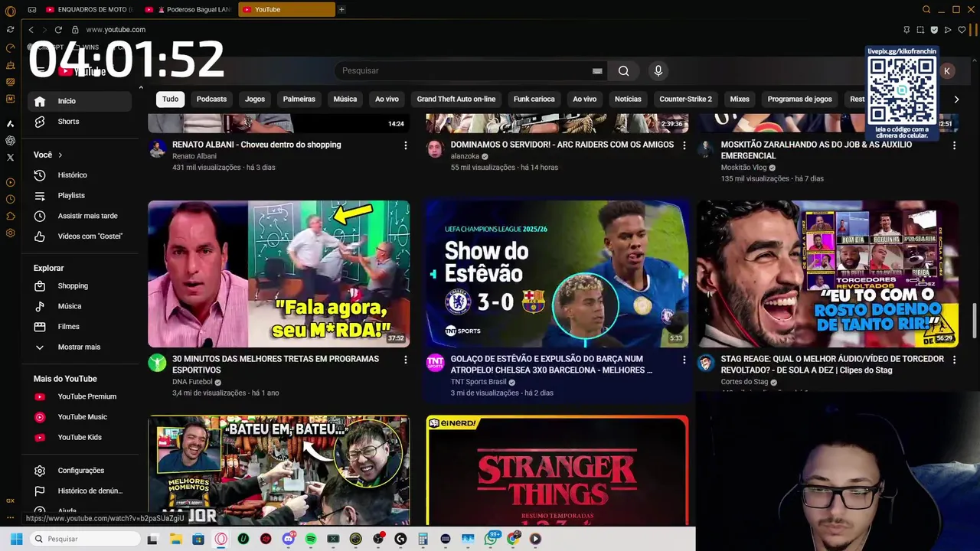Play the Stranger Things thumbnail
980x551 pixels.
point(557,470)
